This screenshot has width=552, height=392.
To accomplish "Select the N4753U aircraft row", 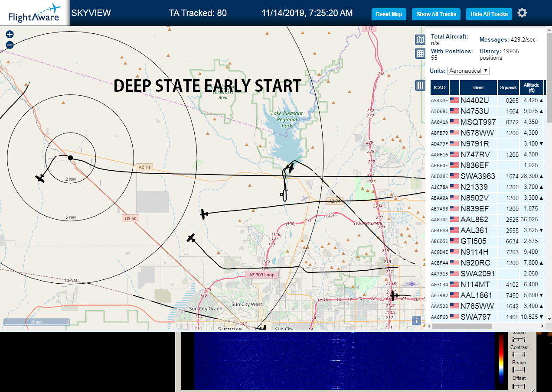I will pyautogui.click(x=487, y=111).
